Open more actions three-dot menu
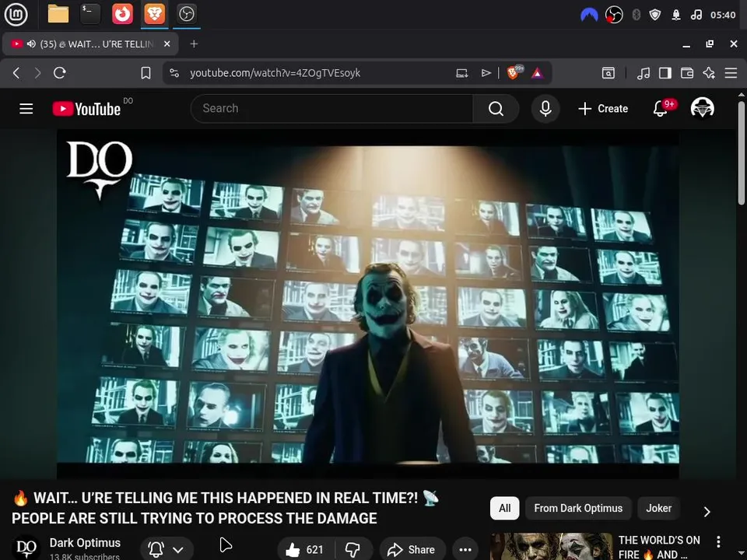747x560 pixels. click(x=465, y=550)
